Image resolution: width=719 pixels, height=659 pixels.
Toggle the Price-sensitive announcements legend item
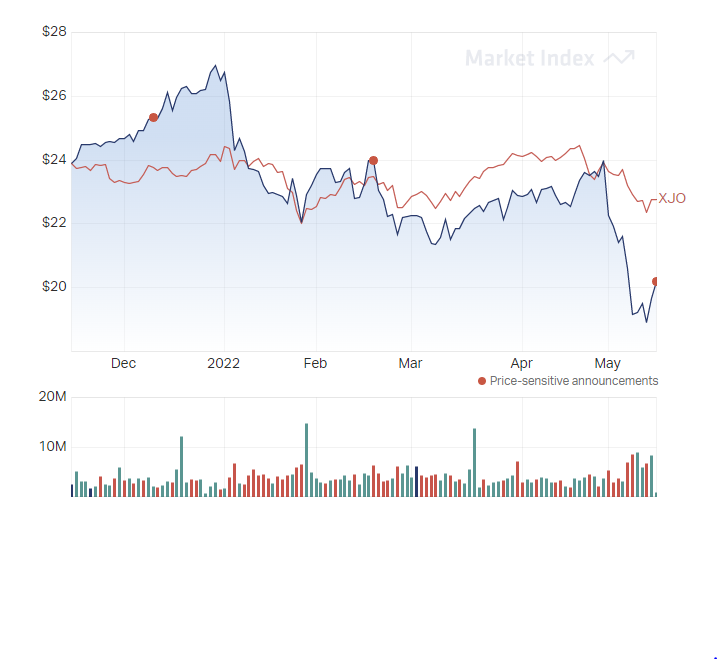[x=568, y=381]
